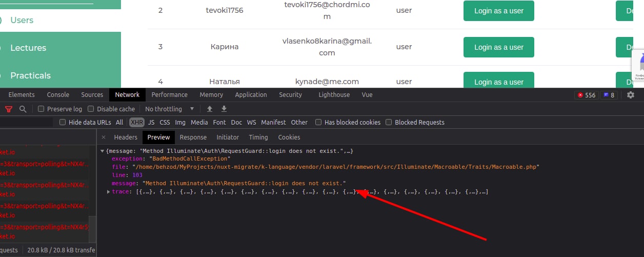Viewport: 644px width, 257px height.
Task: Select the All request type filter
Action: 119,122
